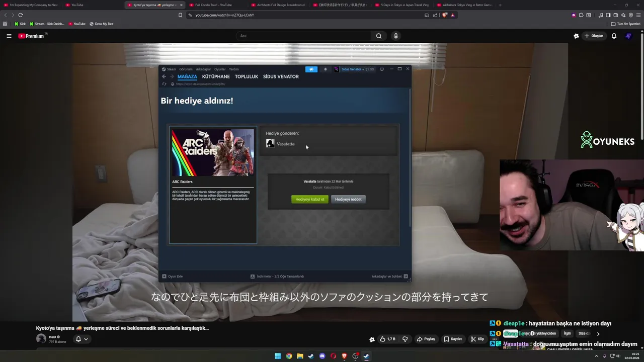Open the Brave Shields lion icon
The width and height of the screenshot is (644, 362).
[445, 15]
